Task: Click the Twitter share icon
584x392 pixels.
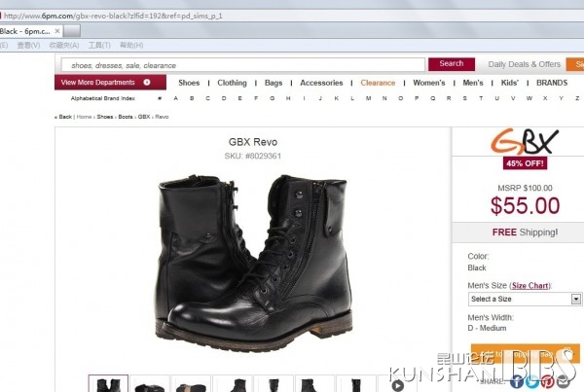Action: (x=532, y=382)
